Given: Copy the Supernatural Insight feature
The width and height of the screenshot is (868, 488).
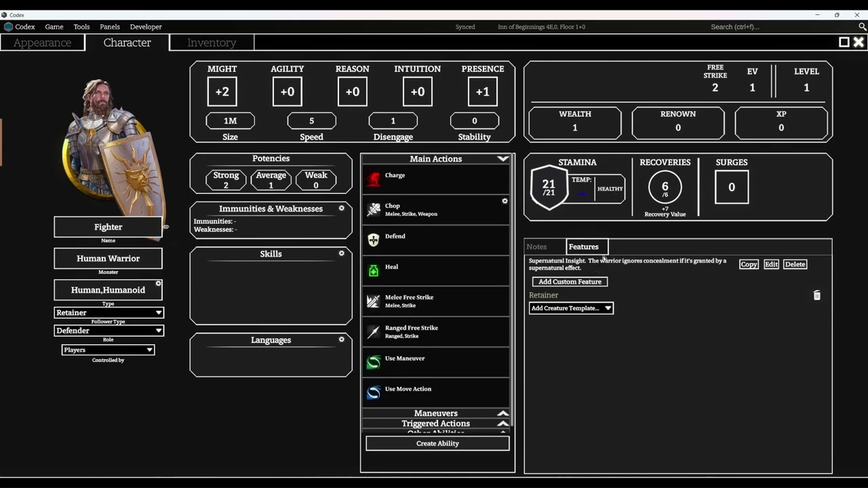Looking at the screenshot, I should [x=749, y=264].
